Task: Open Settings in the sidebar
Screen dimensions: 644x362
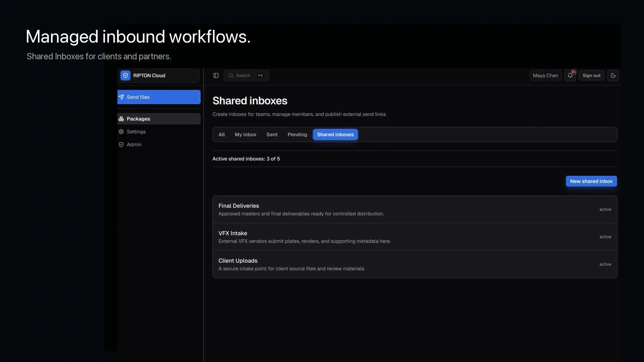Action: [x=159, y=132]
